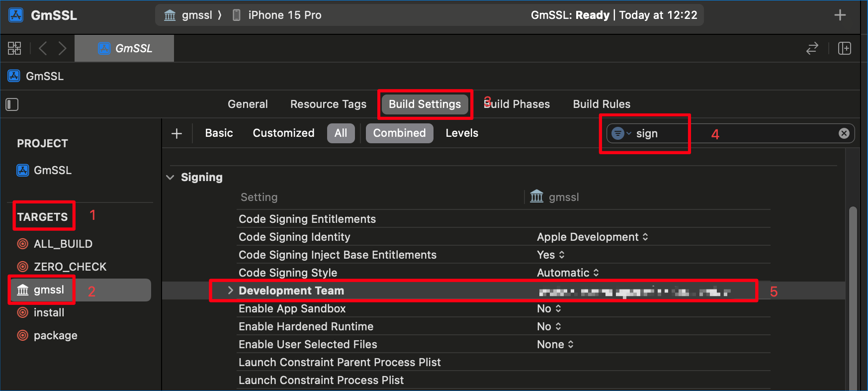The image size is (868, 391).
Task: Collapse the Signing section
Action: pos(170,177)
